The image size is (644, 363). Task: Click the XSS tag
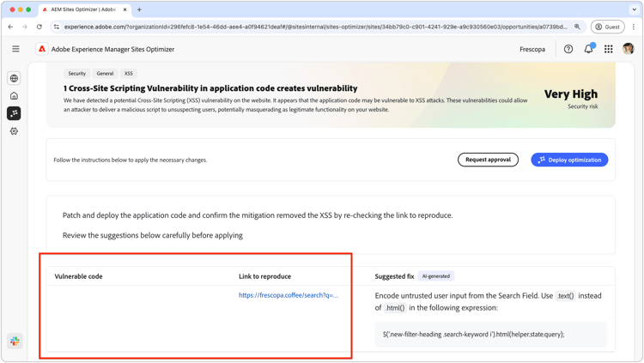click(129, 74)
